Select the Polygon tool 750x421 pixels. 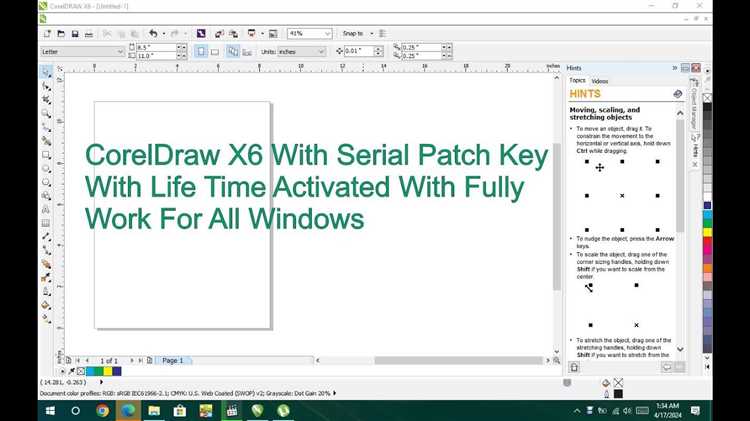46,182
